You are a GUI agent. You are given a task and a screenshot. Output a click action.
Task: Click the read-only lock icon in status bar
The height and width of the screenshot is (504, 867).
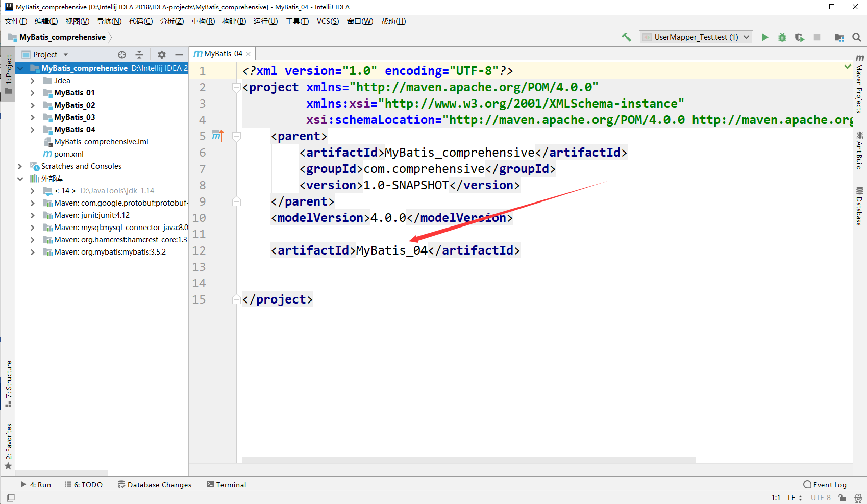[842, 498]
